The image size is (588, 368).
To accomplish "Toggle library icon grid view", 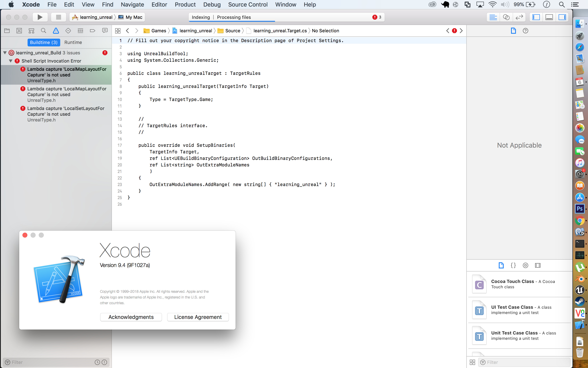I will (x=472, y=362).
